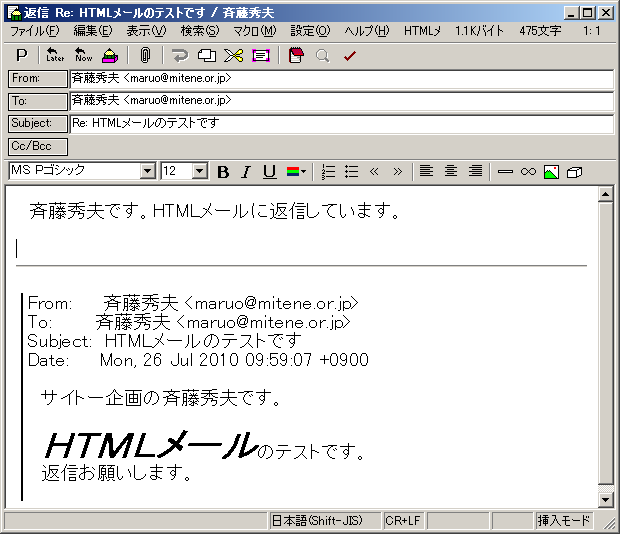Open the text color picker
Image resolution: width=620 pixels, height=534 pixels.
pyautogui.click(x=296, y=172)
